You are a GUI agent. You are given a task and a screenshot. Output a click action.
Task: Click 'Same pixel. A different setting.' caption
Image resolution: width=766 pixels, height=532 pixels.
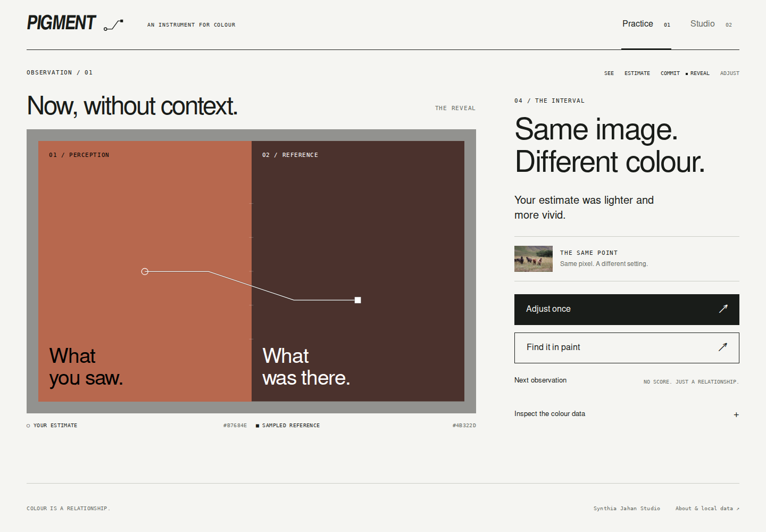604,264
